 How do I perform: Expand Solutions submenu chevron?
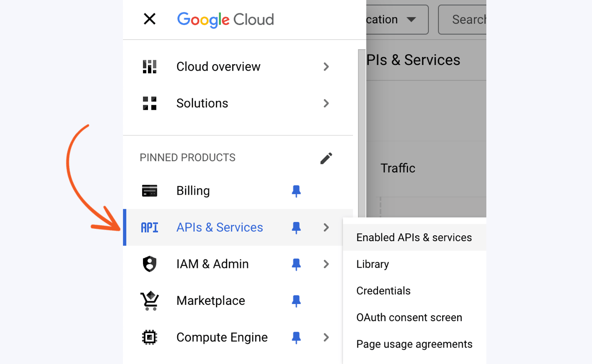pyautogui.click(x=326, y=103)
